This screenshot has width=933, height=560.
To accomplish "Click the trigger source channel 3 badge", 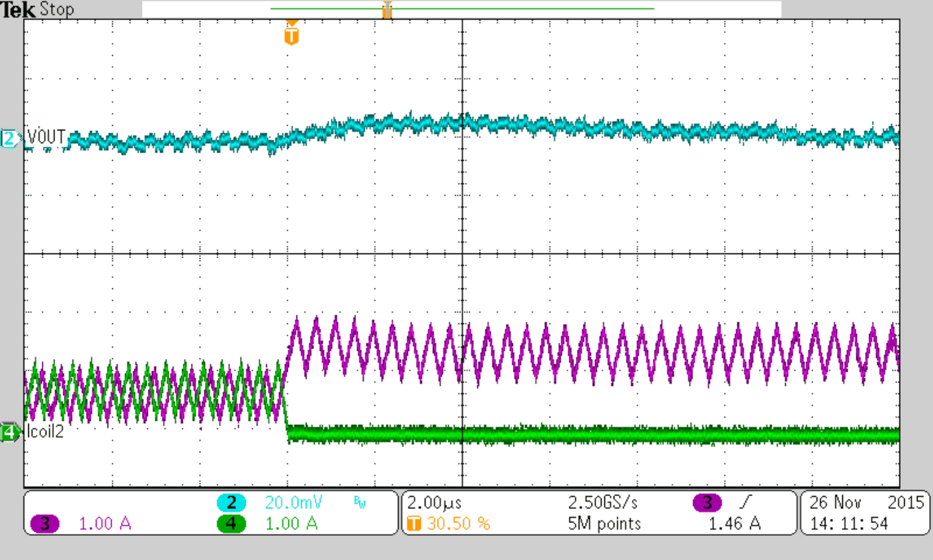I will click(x=707, y=503).
